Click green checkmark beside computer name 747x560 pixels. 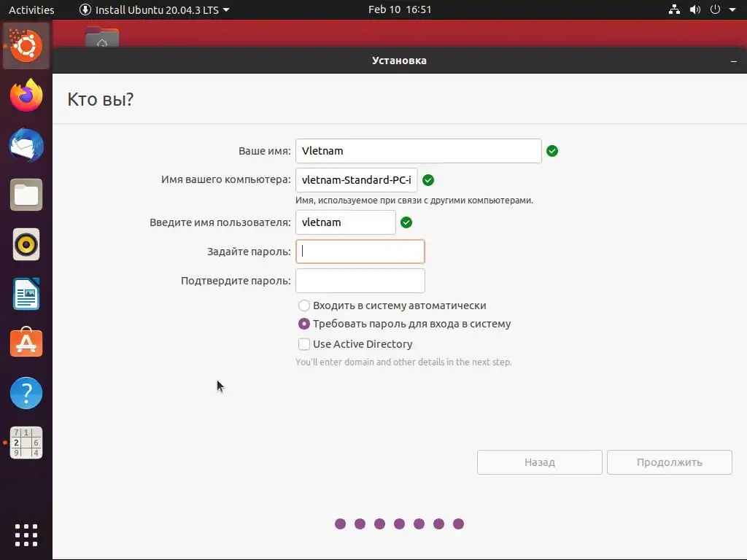(x=428, y=180)
